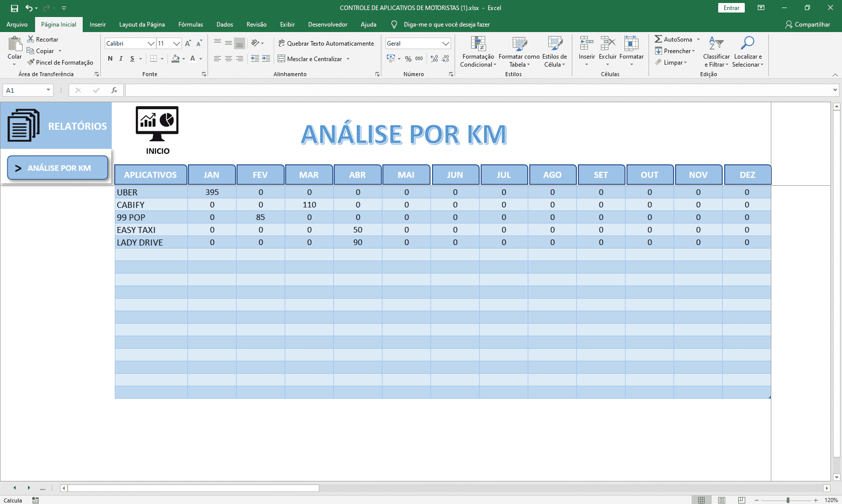Switch to the Inserir tab
This screenshot has height=504, width=842.
[x=98, y=25]
